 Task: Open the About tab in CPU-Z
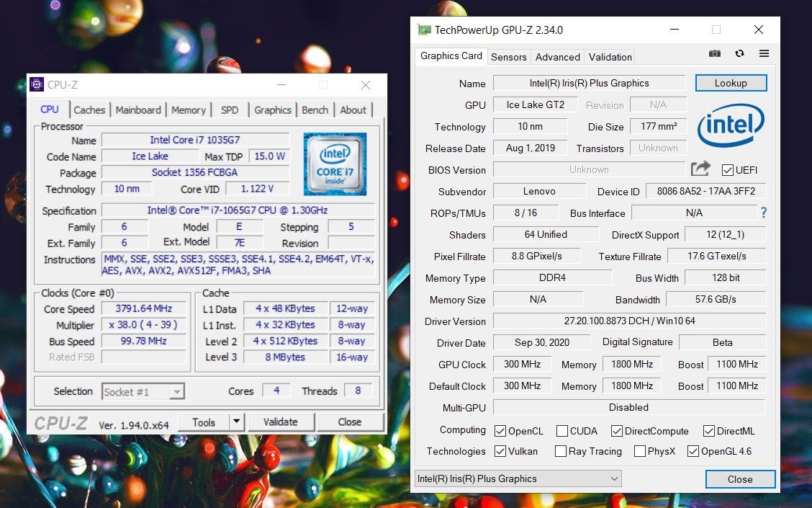point(353,110)
